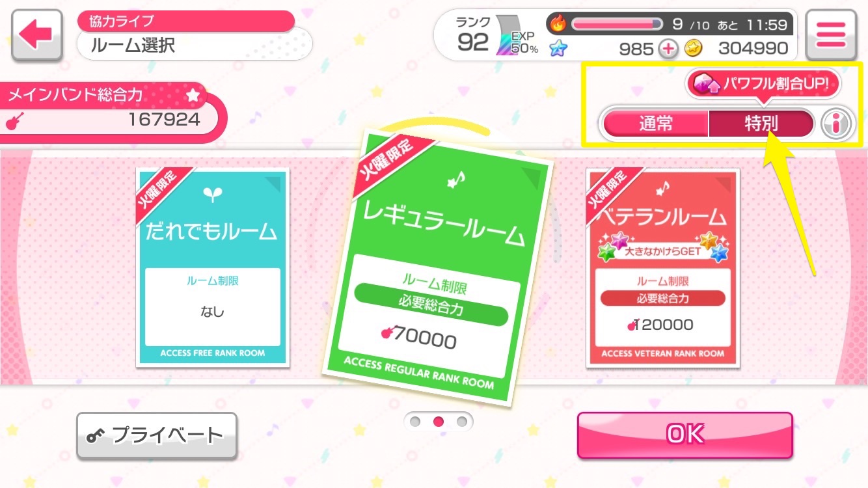Viewport: 868px width, 488px height.
Task: Tap the back arrow button
Action: [36, 36]
